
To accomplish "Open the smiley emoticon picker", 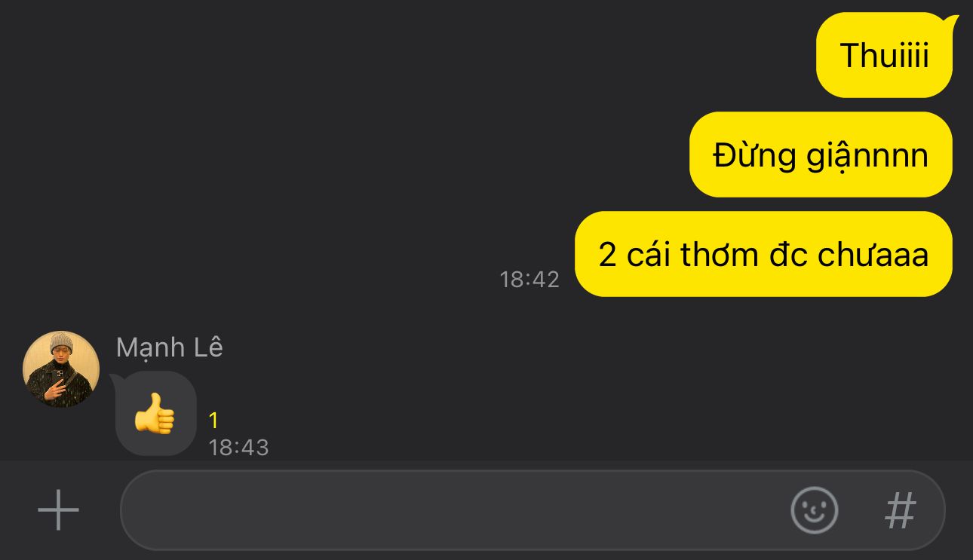I will pyautogui.click(x=814, y=510).
